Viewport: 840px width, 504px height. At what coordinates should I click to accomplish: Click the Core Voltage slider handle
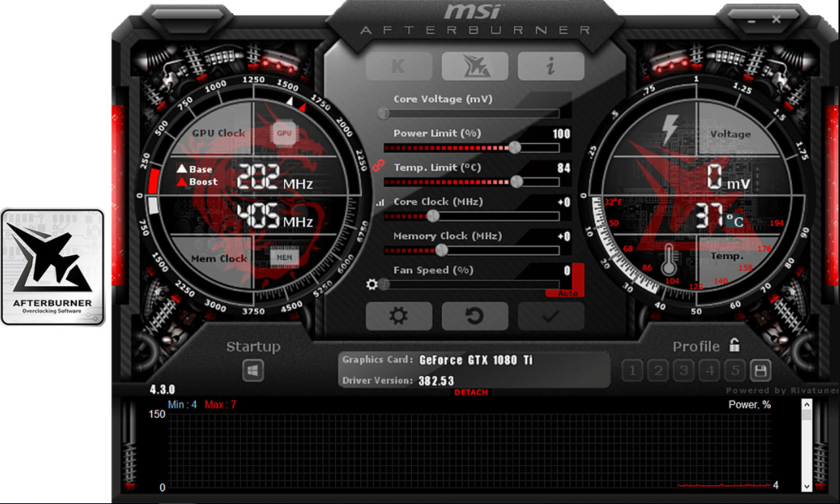pos(384,113)
